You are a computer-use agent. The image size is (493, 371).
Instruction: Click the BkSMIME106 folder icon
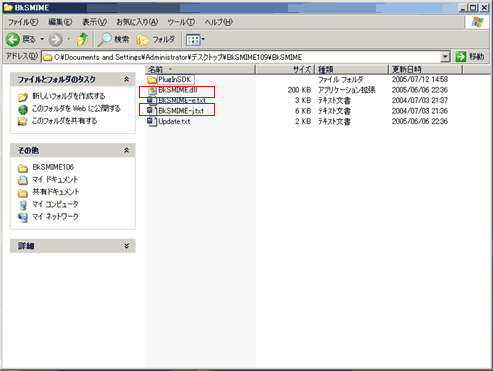23,168
